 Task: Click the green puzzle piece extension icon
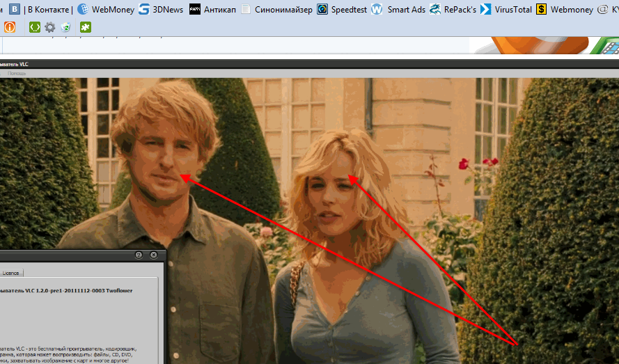click(85, 27)
